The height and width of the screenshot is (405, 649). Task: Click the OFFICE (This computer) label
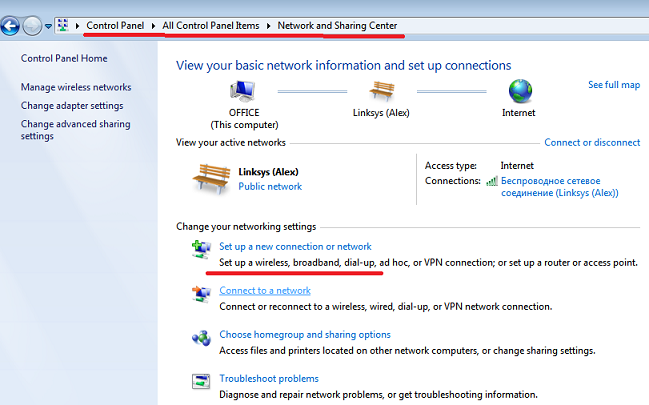click(244, 119)
